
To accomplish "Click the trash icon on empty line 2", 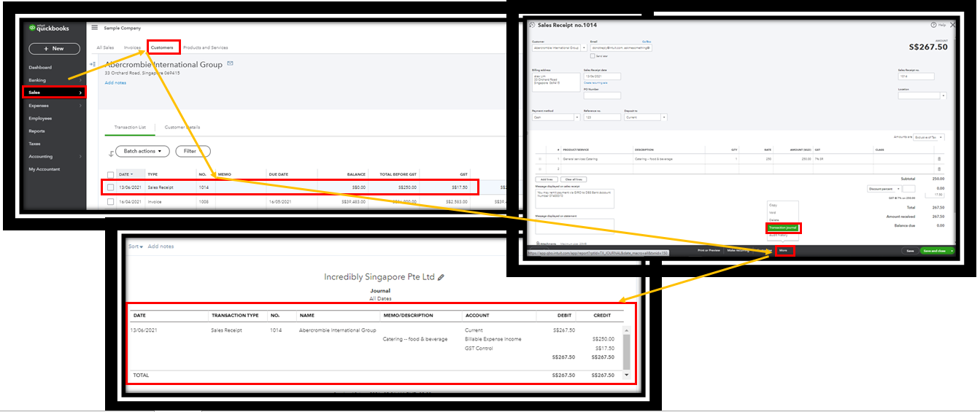I will click(x=939, y=169).
